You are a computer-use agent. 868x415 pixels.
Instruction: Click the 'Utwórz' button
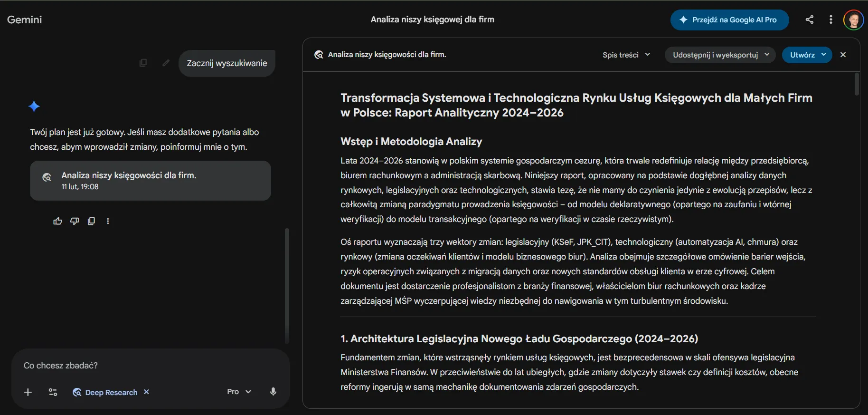[x=807, y=55]
